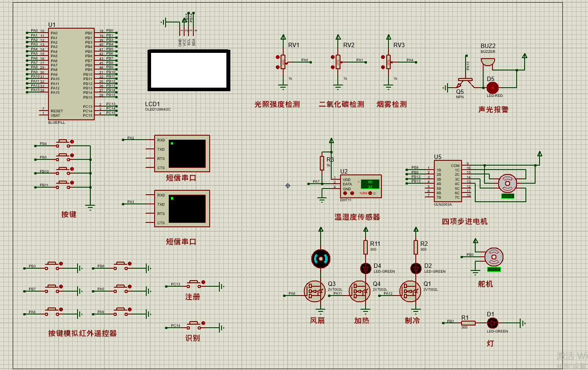Open the virtual terminal wired to PA3
The height and width of the screenshot is (370, 588).
point(182,209)
